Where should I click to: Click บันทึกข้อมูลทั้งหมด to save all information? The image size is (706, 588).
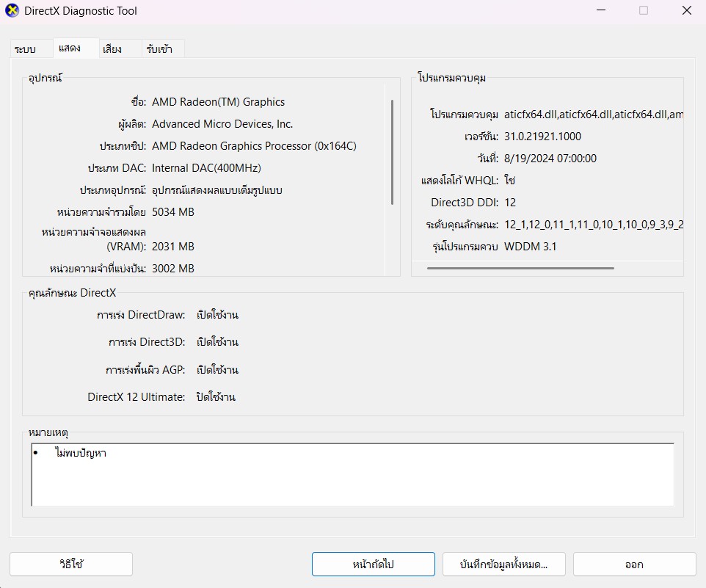[503, 565]
